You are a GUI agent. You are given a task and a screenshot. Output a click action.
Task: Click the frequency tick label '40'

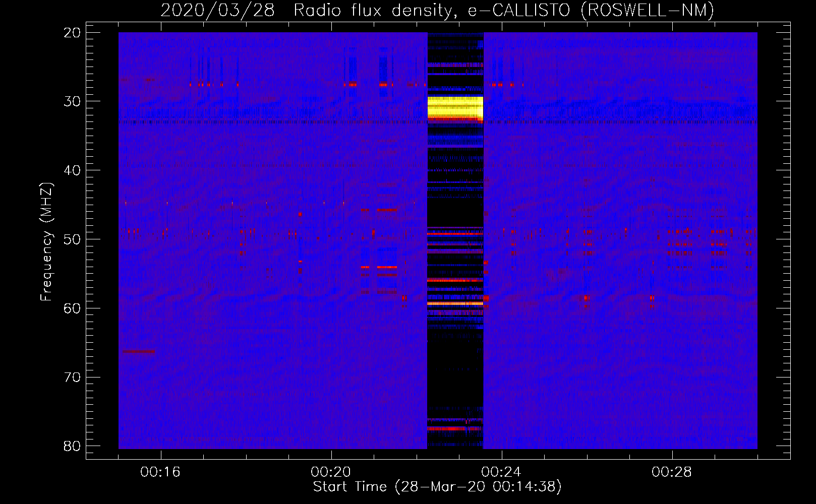tap(73, 170)
